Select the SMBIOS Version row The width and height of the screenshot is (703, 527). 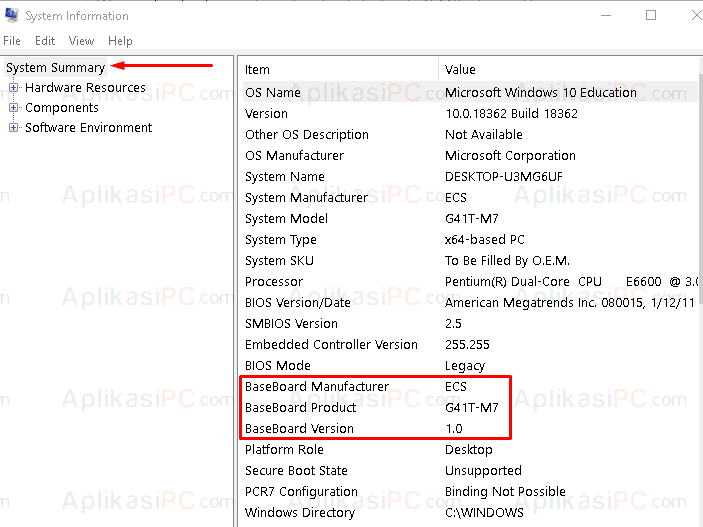(x=470, y=323)
